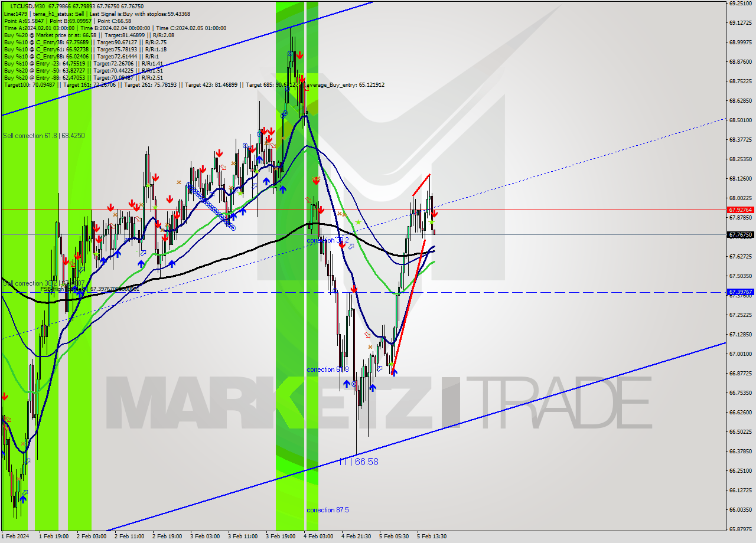Select the 'Line:1479' status text

[15, 14]
